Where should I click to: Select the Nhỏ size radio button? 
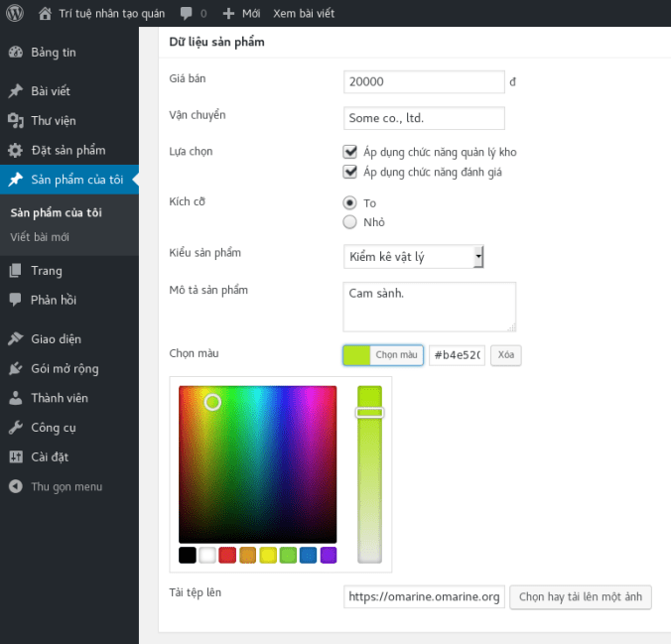[349, 222]
